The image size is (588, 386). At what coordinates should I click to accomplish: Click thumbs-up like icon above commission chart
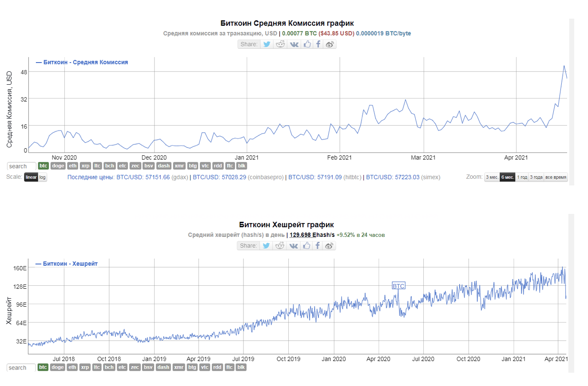click(x=307, y=44)
